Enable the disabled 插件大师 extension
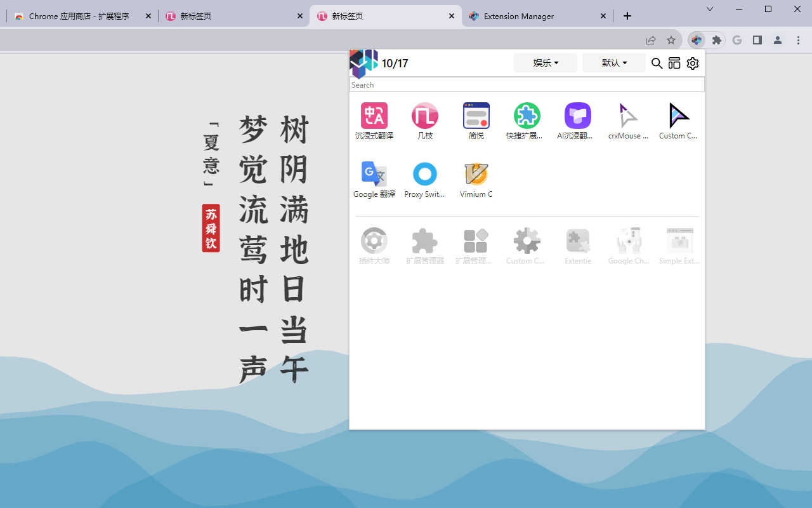 pyautogui.click(x=374, y=241)
